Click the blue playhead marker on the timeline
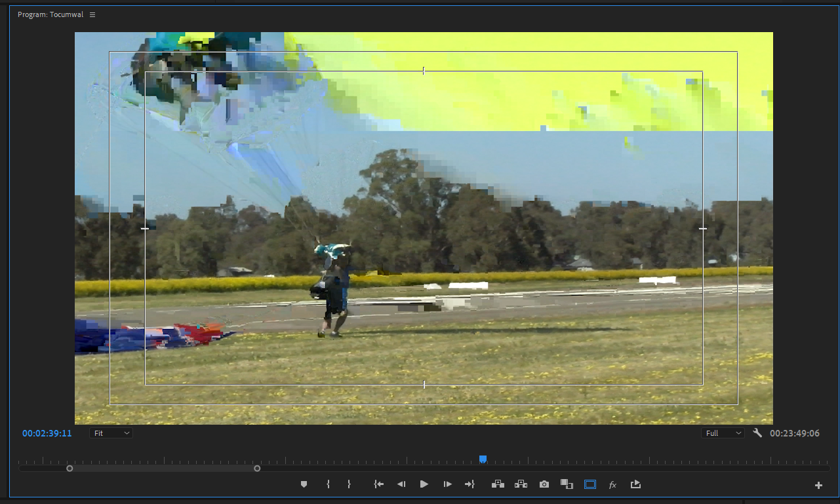 [482, 459]
